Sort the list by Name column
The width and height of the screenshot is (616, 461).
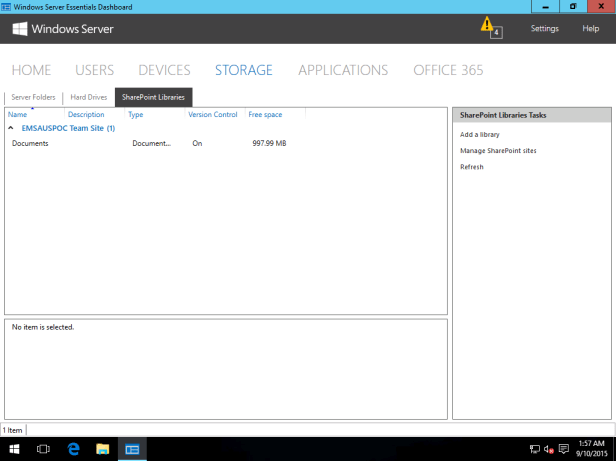(18, 115)
